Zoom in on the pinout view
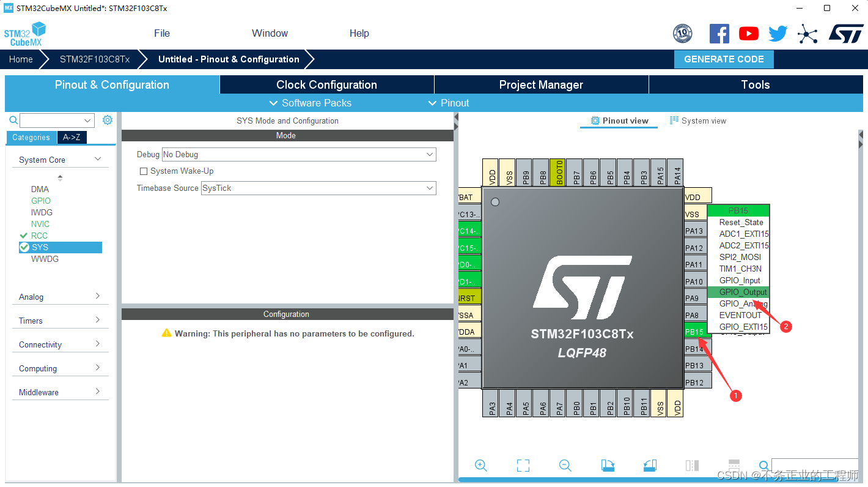The width and height of the screenshot is (868, 487). pos(481,466)
